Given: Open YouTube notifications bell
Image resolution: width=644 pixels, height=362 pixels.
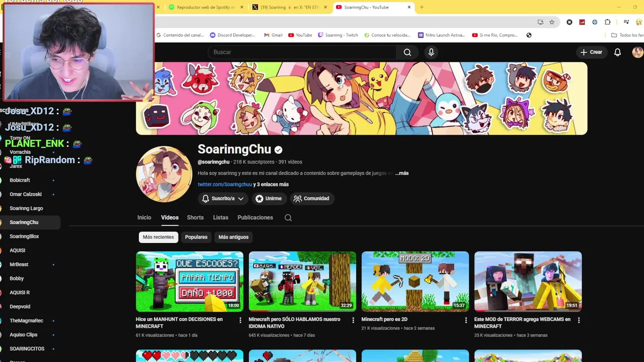Looking at the screenshot, I should [617, 52].
